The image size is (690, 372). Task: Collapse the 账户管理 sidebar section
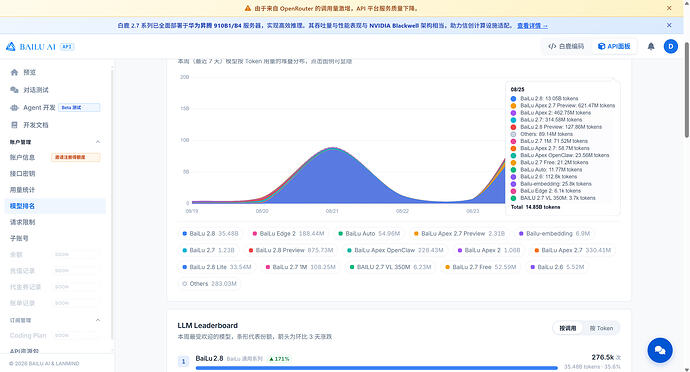(x=98, y=142)
